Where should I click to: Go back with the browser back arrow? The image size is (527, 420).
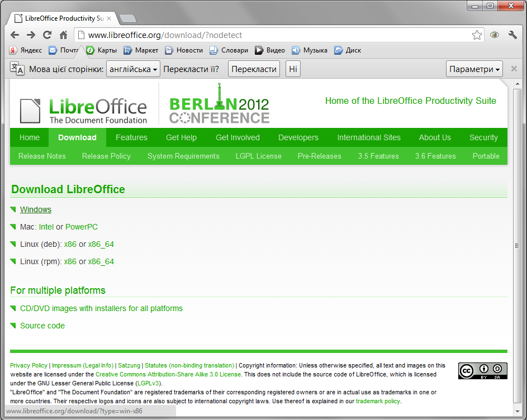15,35
